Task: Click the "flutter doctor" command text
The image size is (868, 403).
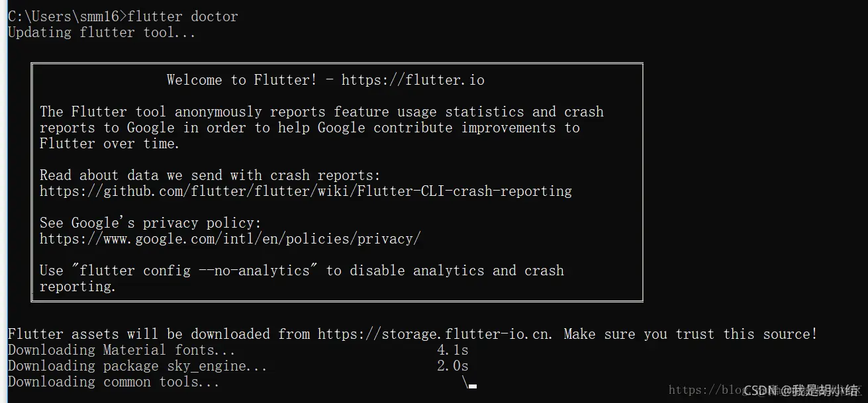Action: point(183,17)
